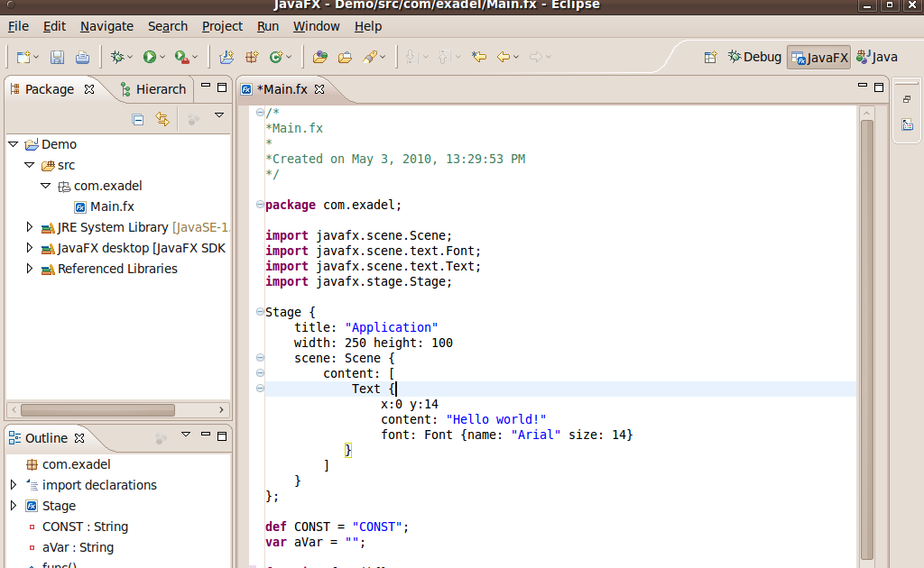This screenshot has height=568, width=924.
Task: Expand JavaFX desktop library node
Action: tap(29, 247)
